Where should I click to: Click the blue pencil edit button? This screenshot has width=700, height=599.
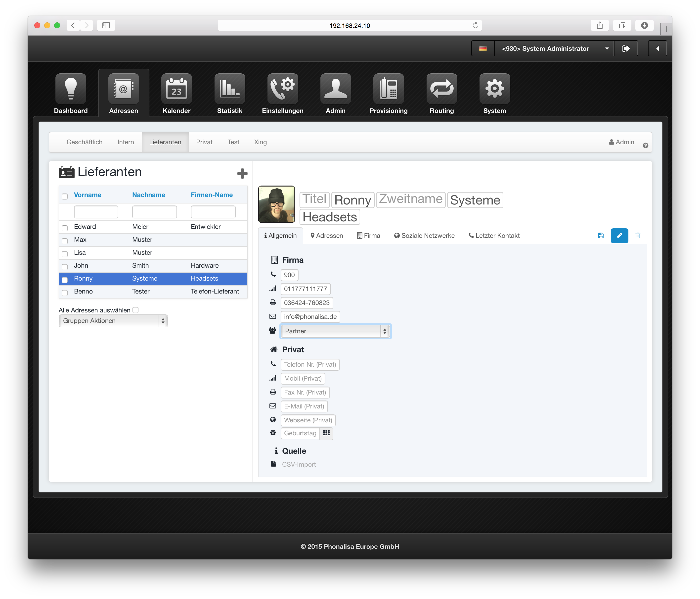click(619, 236)
